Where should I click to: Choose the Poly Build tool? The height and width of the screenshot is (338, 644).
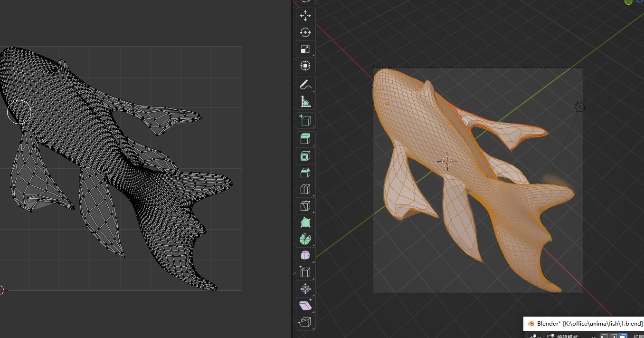pos(305,222)
